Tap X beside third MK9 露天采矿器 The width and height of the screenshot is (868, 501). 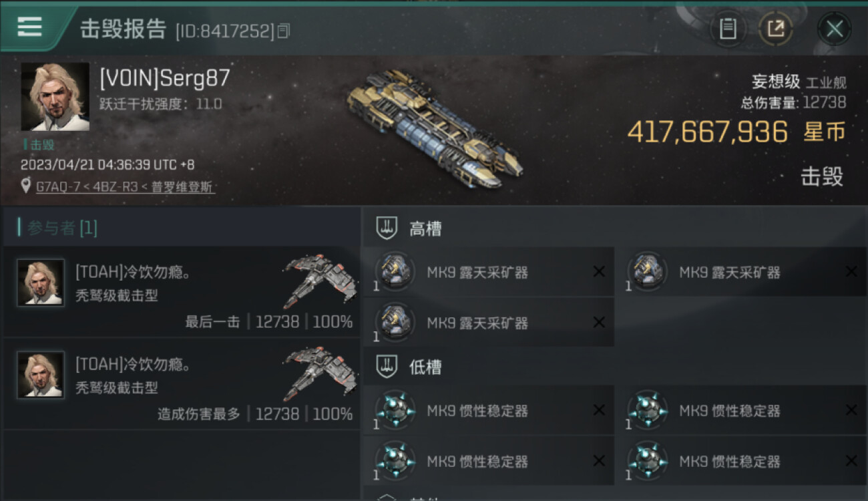599,323
